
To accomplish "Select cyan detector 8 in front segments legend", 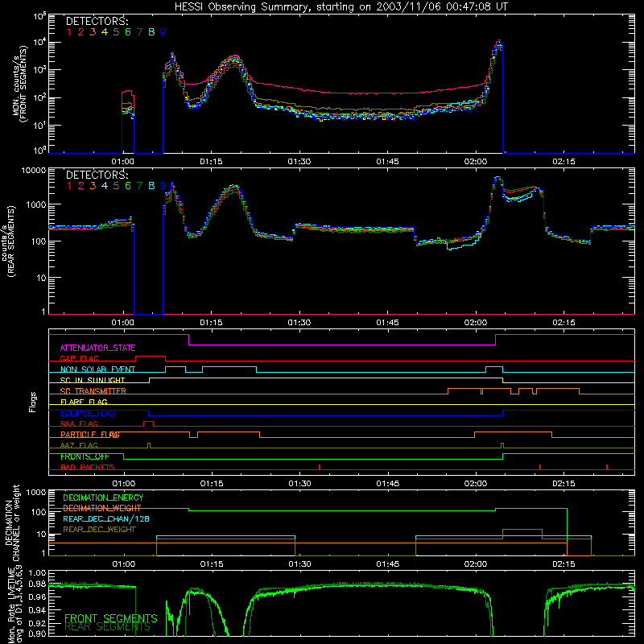I will coord(151,32).
